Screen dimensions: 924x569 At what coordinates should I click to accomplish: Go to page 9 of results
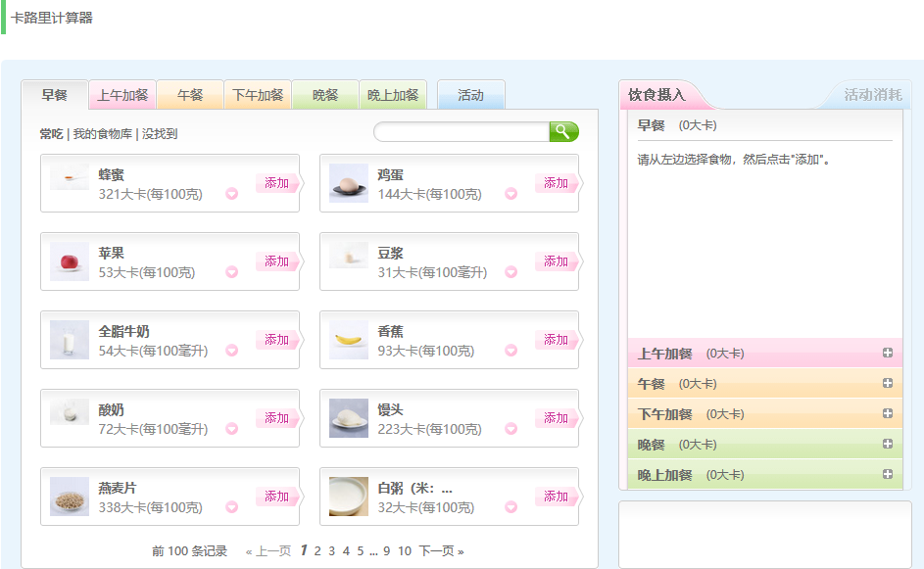pos(387,551)
